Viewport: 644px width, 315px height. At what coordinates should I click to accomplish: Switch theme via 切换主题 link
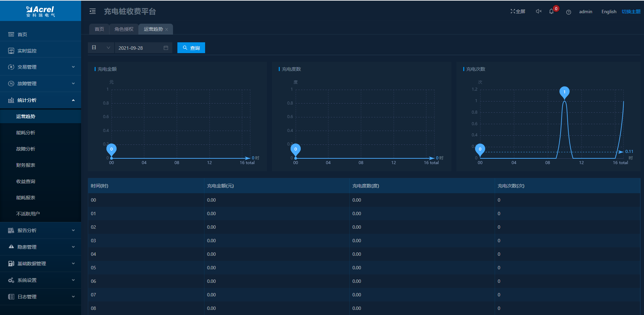point(631,12)
